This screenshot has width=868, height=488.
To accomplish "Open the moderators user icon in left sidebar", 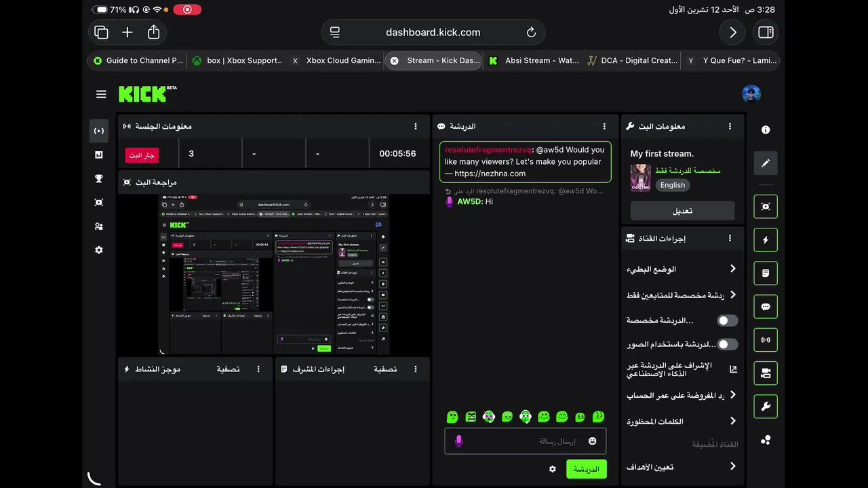I will coord(99,226).
